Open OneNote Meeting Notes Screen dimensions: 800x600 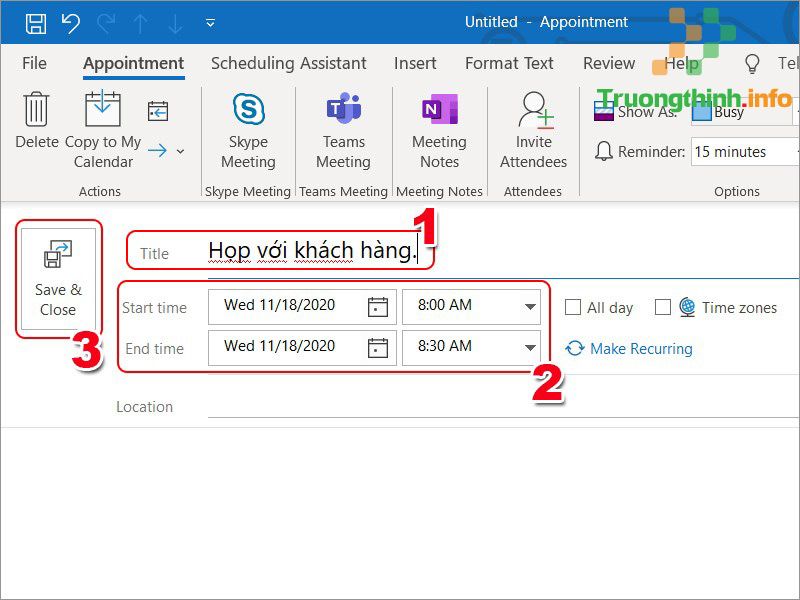[439, 130]
